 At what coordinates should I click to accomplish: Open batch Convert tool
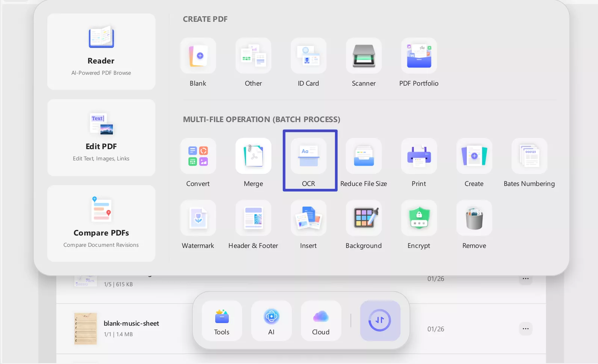tap(198, 156)
